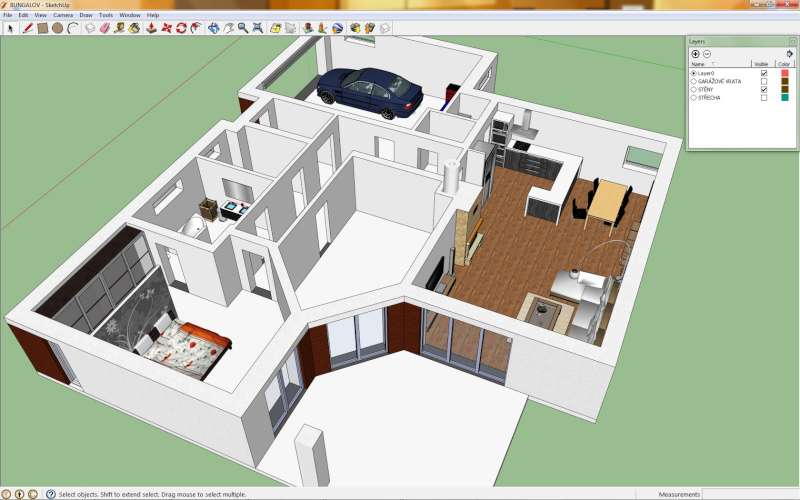Select the arrow Select tool
This screenshot has height=500, width=800.
coord(10,28)
